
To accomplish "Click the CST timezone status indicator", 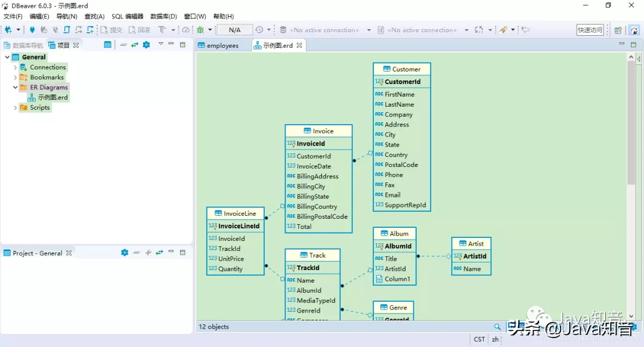I will coord(479,339).
